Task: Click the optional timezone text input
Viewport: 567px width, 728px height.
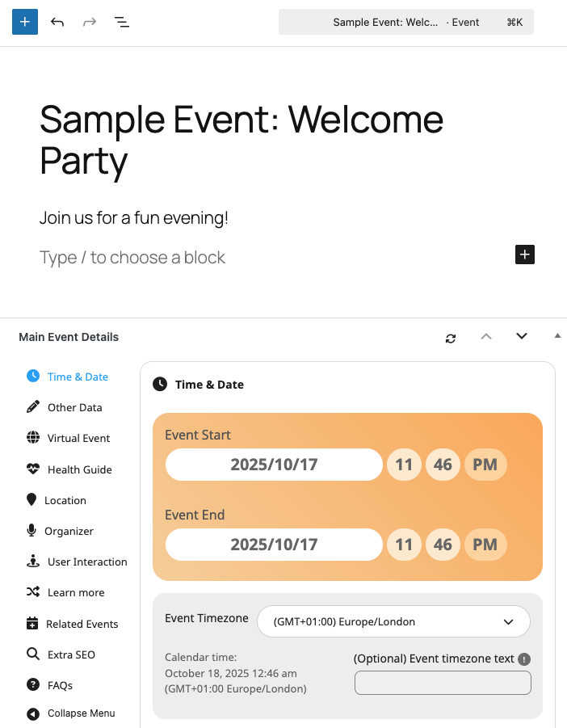Action: point(443,683)
